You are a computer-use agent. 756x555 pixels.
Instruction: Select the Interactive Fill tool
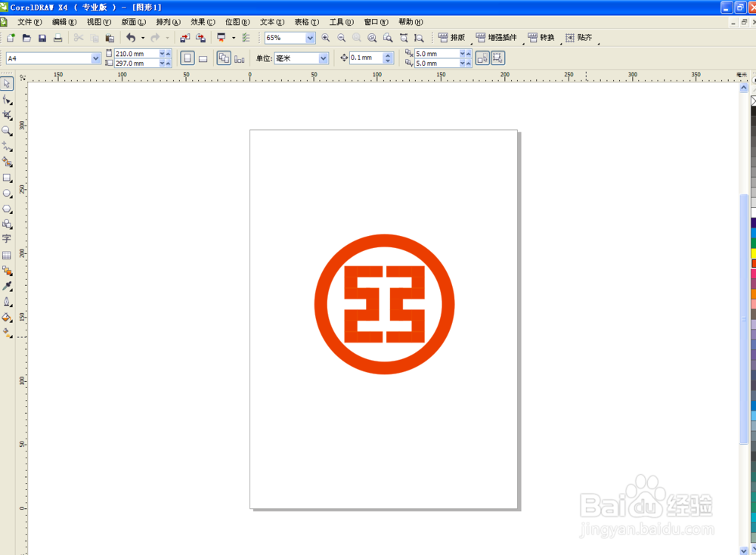click(x=7, y=333)
